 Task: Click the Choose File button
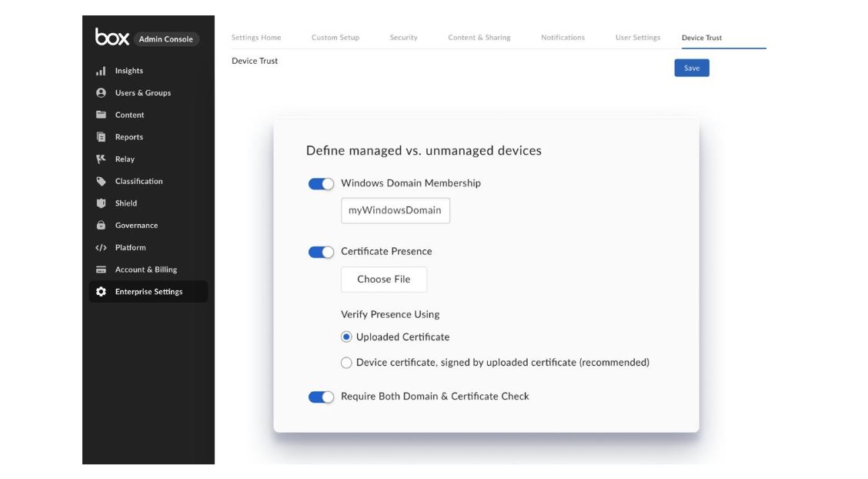[x=384, y=280]
